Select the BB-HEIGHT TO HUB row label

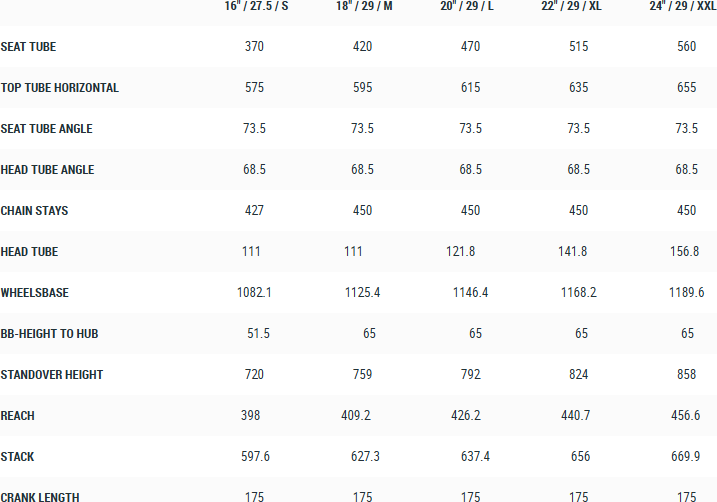[50, 334]
